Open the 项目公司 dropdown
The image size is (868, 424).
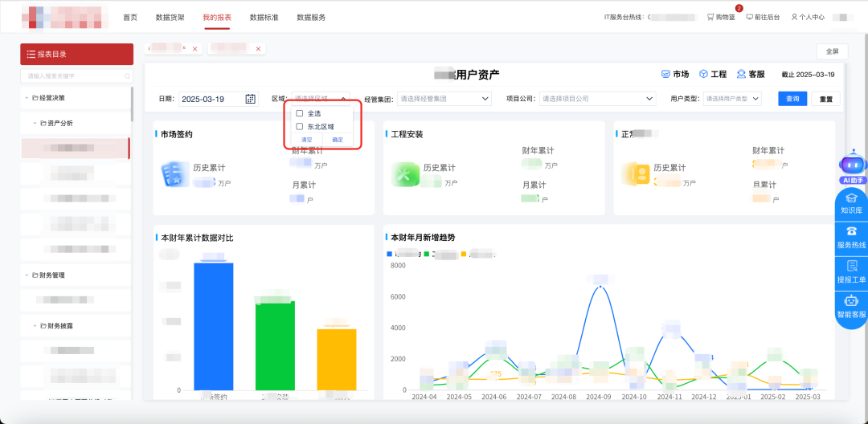[598, 99]
